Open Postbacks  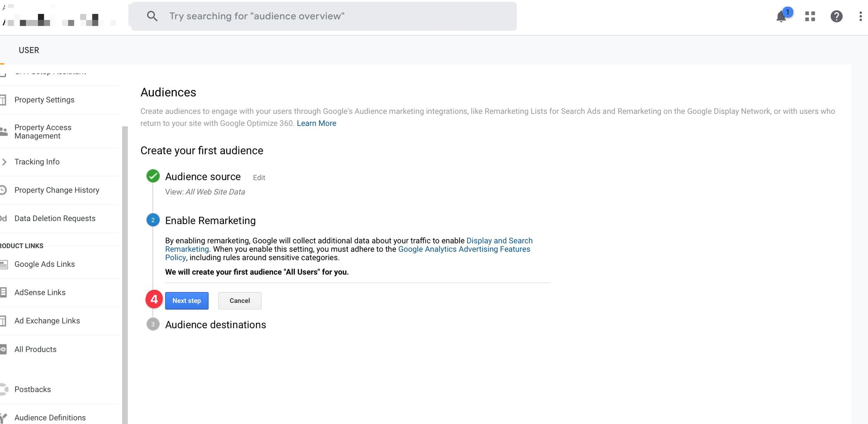pos(33,389)
